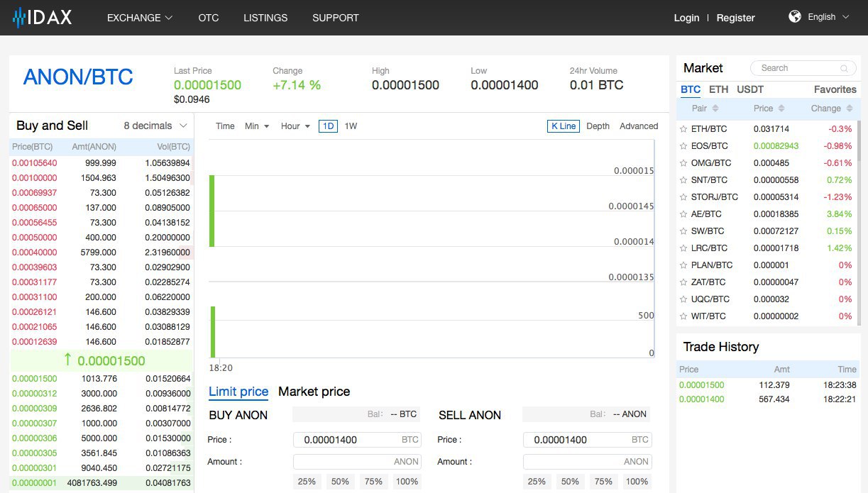This screenshot has width=868, height=493.
Task: Favorite the LRC/BTC pair star
Action: (x=683, y=248)
